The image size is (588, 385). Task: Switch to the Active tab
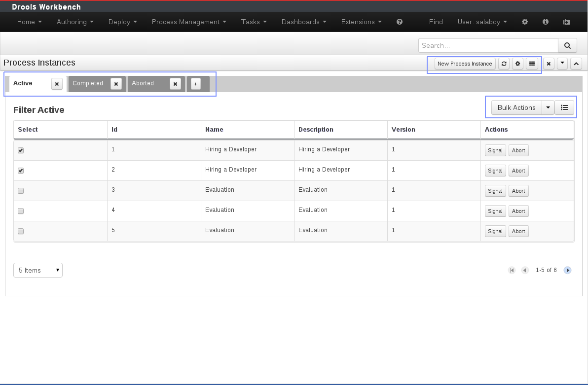(23, 83)
